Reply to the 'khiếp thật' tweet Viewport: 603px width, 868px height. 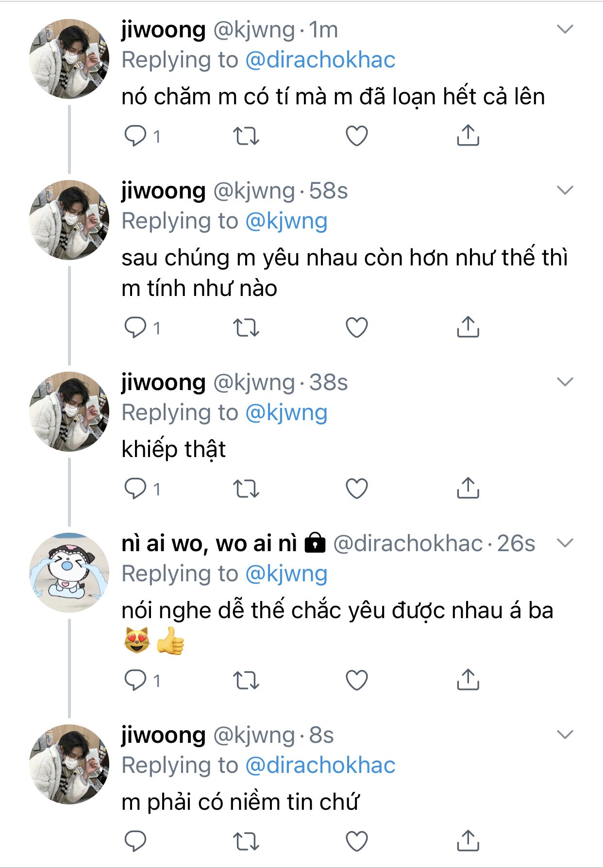pyautogui.click(x=135, y=489)
